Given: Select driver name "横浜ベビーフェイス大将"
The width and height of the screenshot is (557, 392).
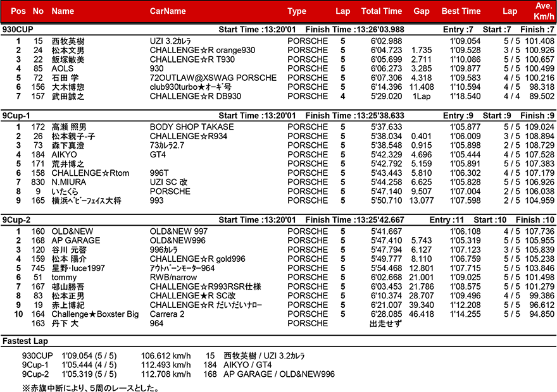Looking at the screenshot, I should pyautogui.click(x=87, y=201).
